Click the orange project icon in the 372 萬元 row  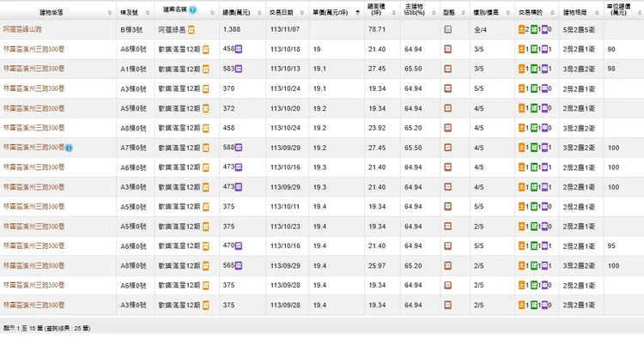(206, 108)
